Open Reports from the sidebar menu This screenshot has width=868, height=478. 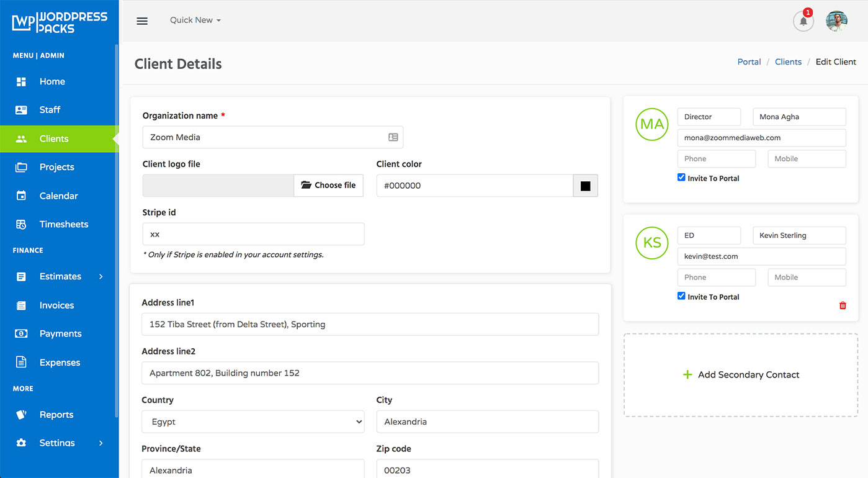pos(56,414)
